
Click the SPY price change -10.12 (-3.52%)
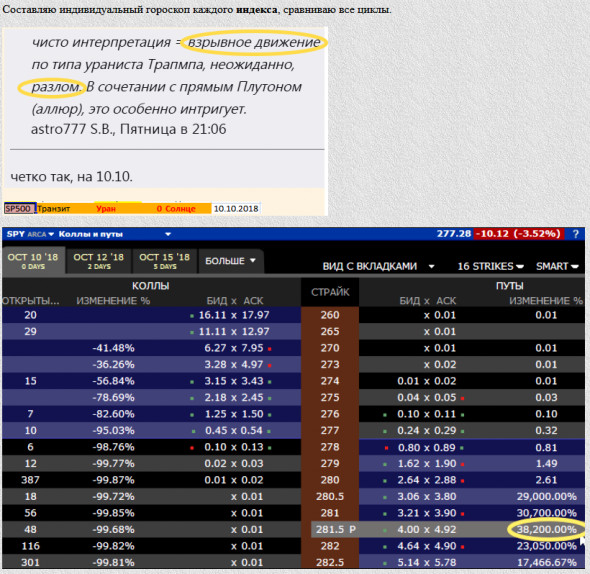pyautogui.click(x=519, y=234)
